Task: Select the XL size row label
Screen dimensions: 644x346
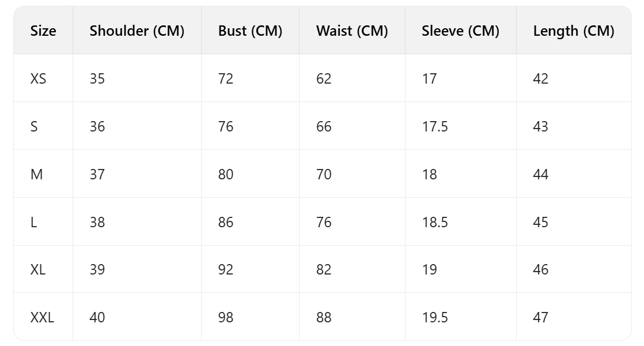Action: 38,269
